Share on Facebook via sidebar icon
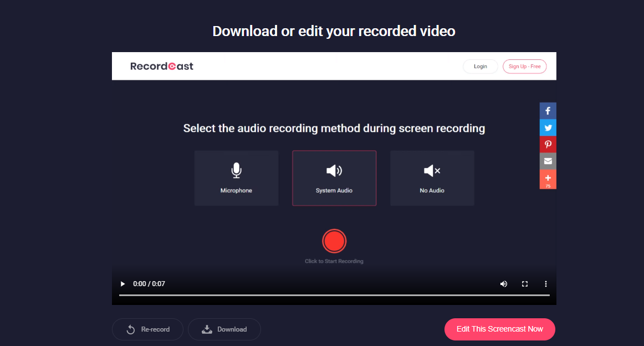 [x=548, y=111]
